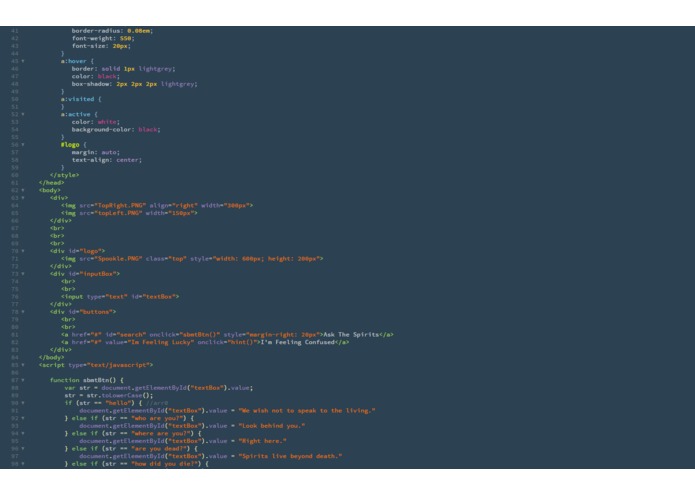The image size is (695, 494).
Task: Collapse the #logo rule fold arrow
Action: pyautogui.click(x=23, y=145)
